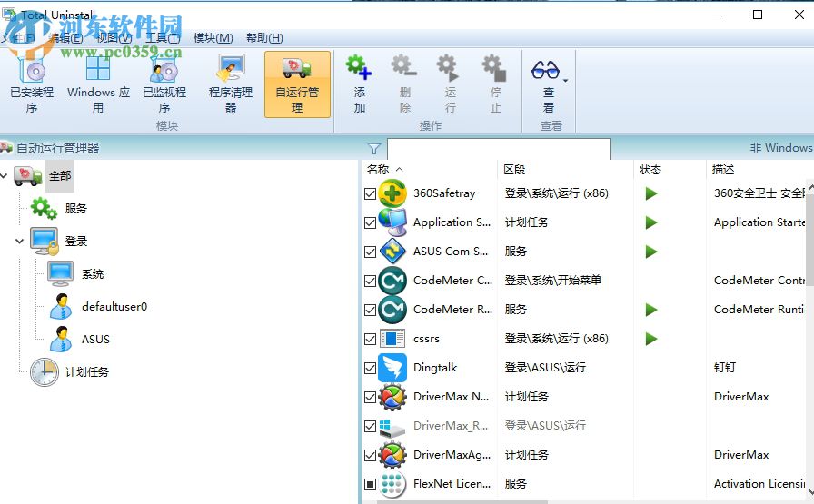Sort by the 状态 column header

click(650, 169)
